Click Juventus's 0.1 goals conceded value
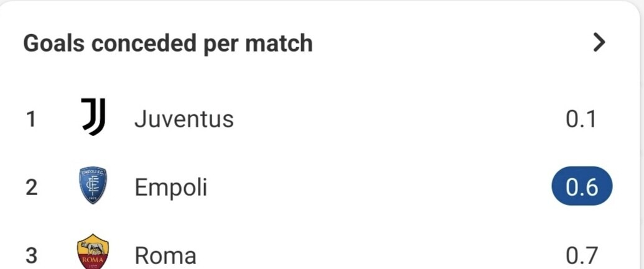The height and width of the screenshot is (269, 644). [581, 120]
